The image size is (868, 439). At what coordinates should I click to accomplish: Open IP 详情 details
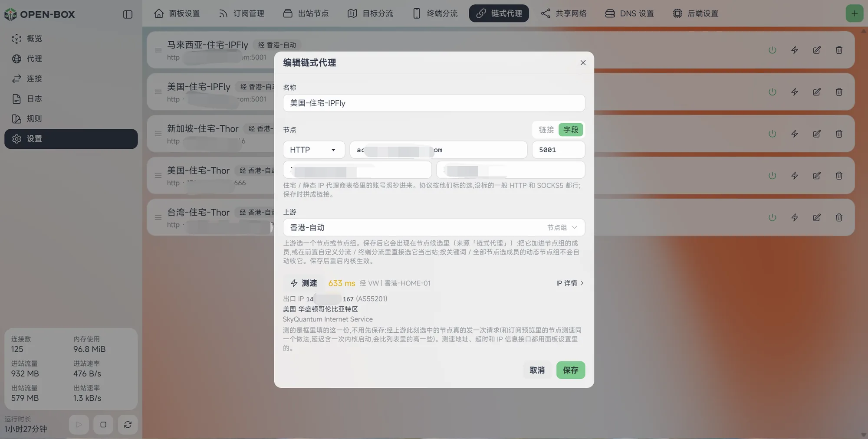coord(570,283)
